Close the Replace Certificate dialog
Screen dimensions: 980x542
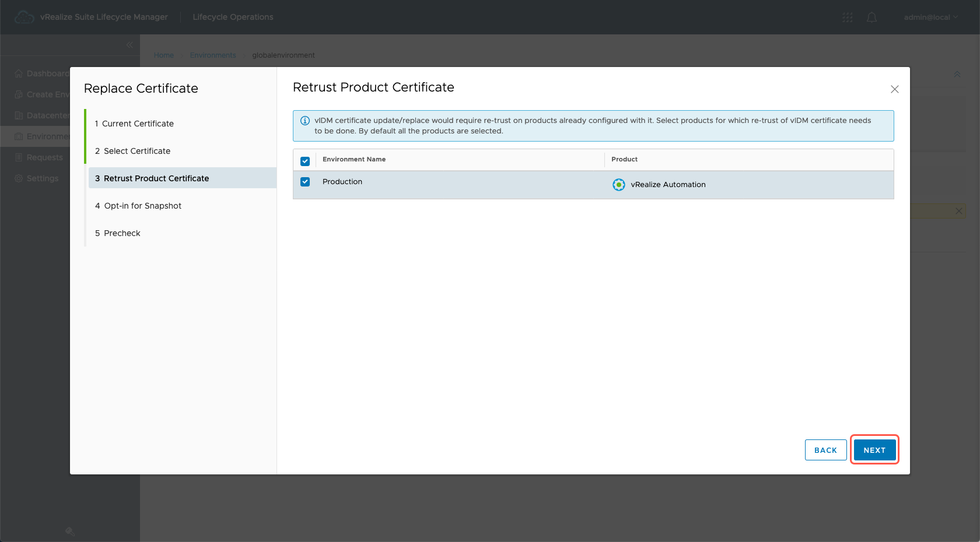(894, 89)
